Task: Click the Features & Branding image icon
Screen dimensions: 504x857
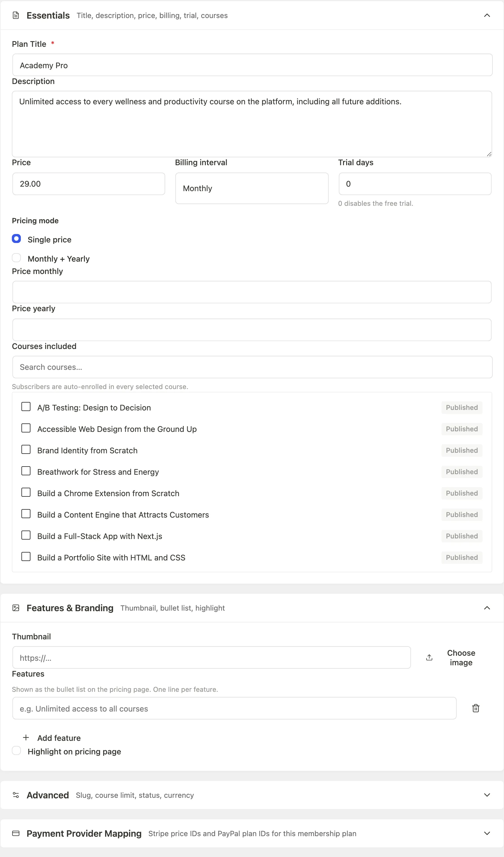Action: 16,608
